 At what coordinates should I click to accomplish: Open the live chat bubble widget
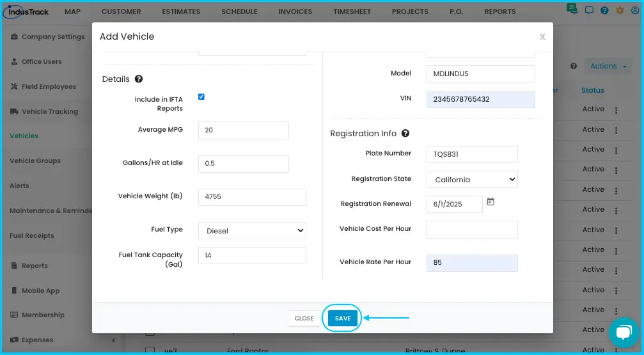click(x=624, y=333)
